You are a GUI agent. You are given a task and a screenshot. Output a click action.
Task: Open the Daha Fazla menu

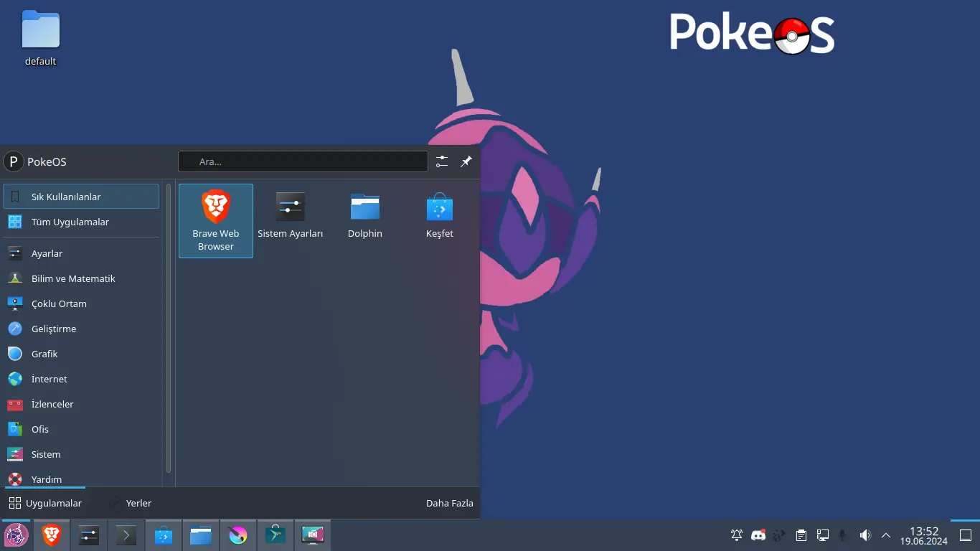450,503
